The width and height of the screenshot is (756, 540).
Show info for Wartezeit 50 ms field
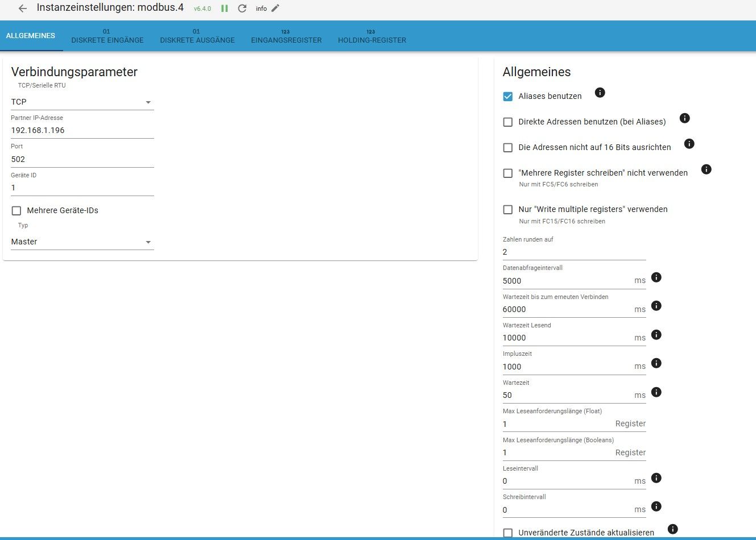(x=656, y=392)
